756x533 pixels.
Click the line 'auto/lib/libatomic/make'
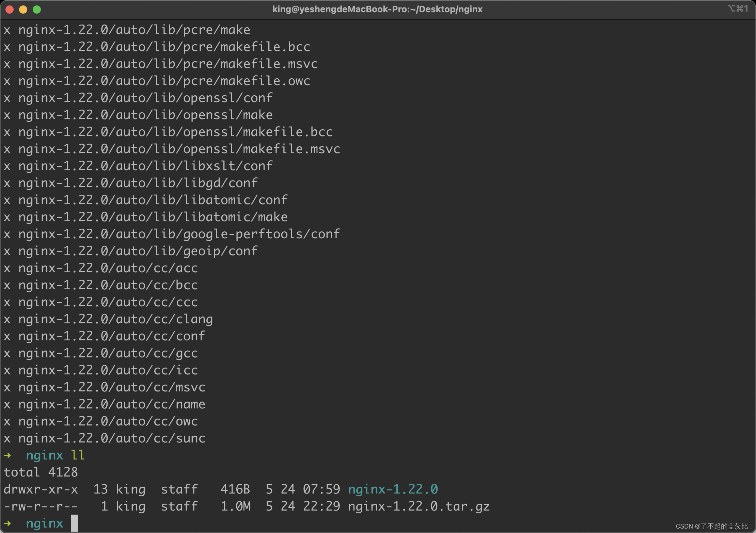pyautogui.click(x=146, y=217)
